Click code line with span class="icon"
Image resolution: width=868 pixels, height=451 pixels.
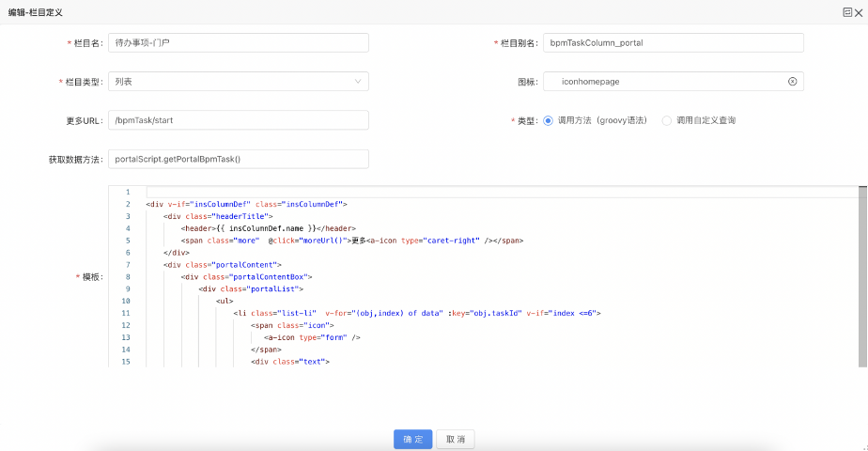pos(292,325)
